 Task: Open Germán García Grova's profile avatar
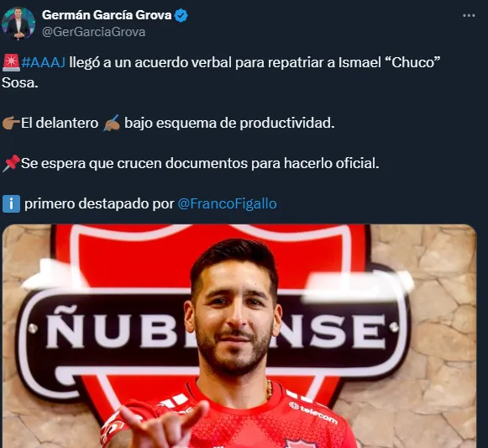coord(18,23)
